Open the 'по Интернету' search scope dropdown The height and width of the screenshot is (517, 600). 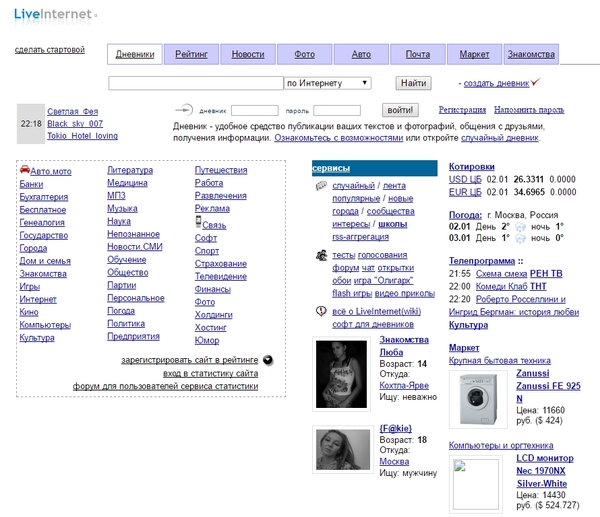click(x=328, y=83)
